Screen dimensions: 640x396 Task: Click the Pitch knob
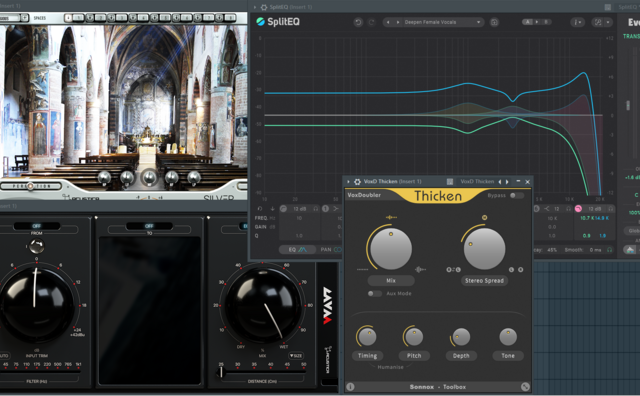[414, 337]
